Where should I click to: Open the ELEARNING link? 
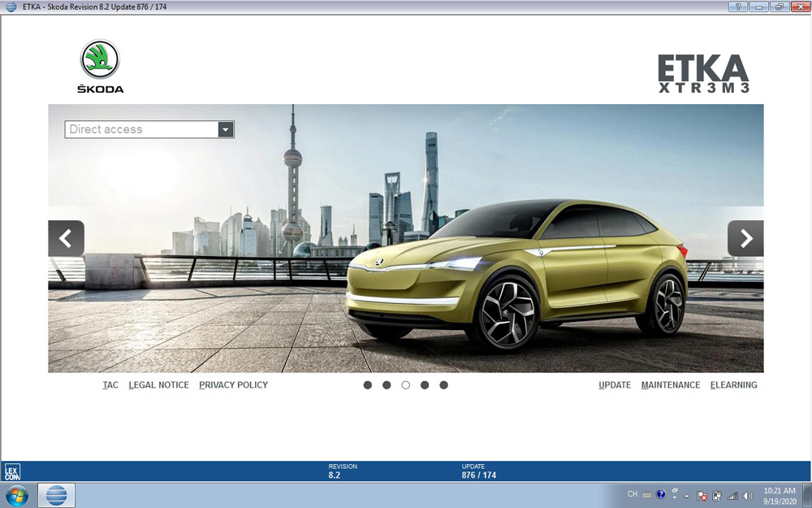(734, 385)
